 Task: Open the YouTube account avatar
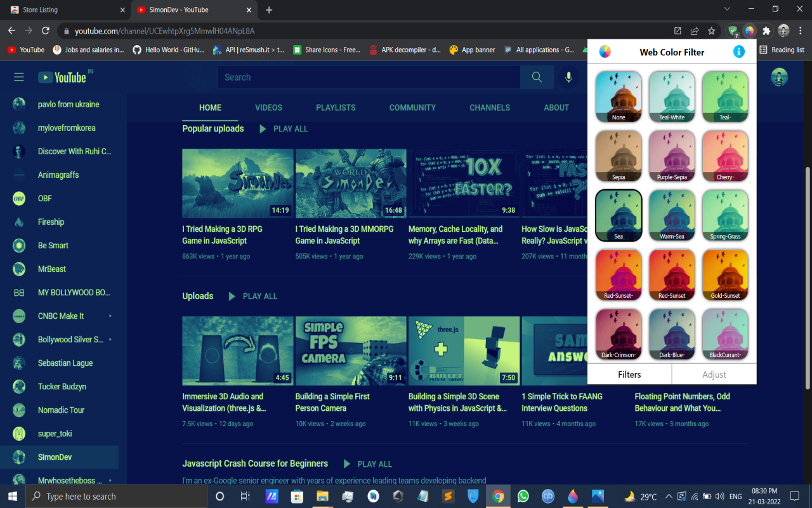(779, 77)
